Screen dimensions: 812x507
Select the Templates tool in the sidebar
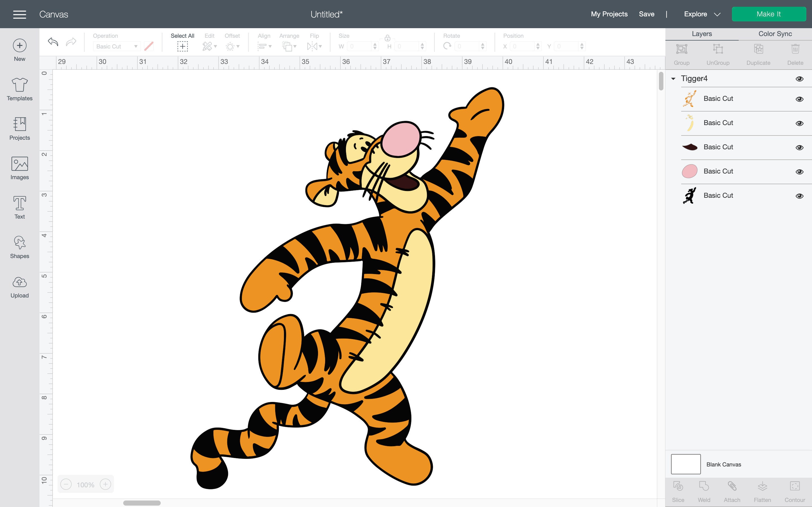(19, 89)
